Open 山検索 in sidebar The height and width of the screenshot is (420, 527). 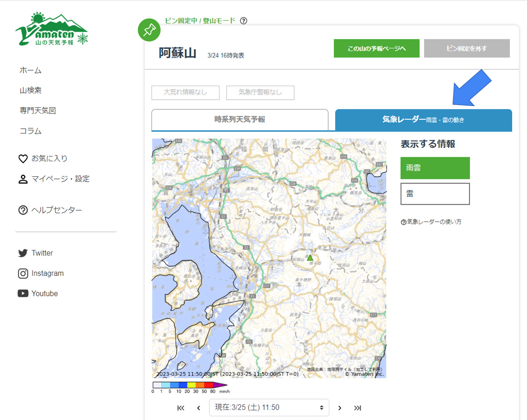pyautogui.click(x=30, y=90)
